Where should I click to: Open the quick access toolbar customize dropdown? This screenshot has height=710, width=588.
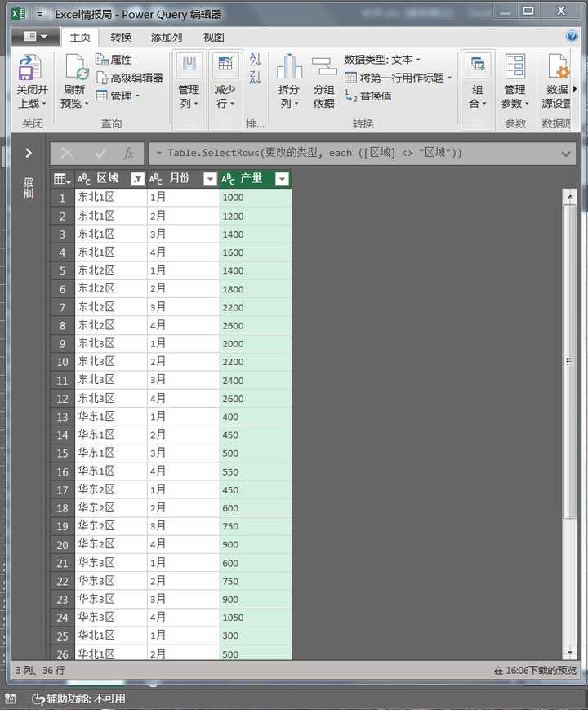(40, 14)
